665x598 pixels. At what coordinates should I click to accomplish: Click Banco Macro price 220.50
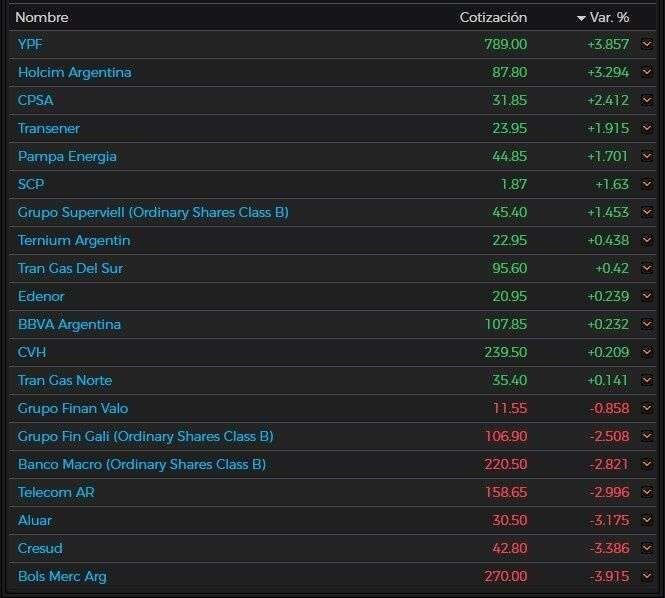tap(506, 464)
